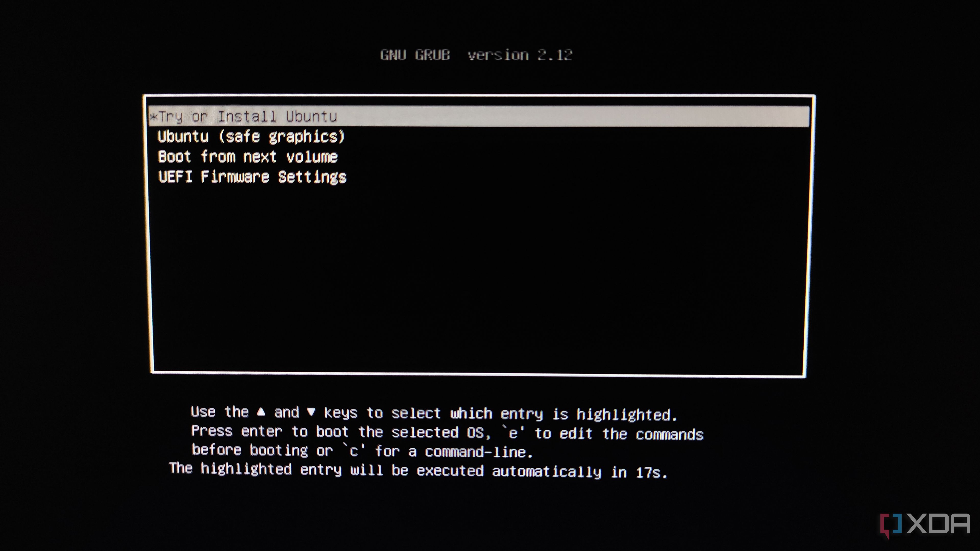
Task: Click the 'Press enter to boot' text
Action: [269, 432]
